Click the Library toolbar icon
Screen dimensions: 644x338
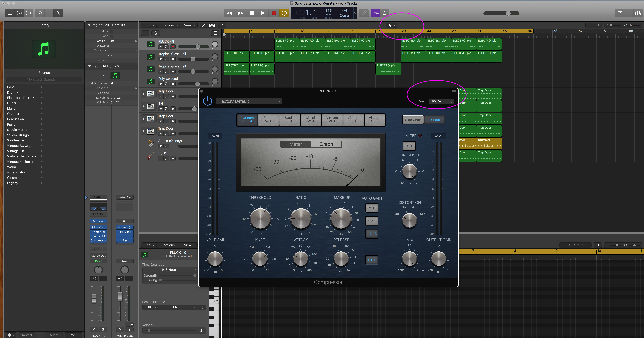coord(10,13)
